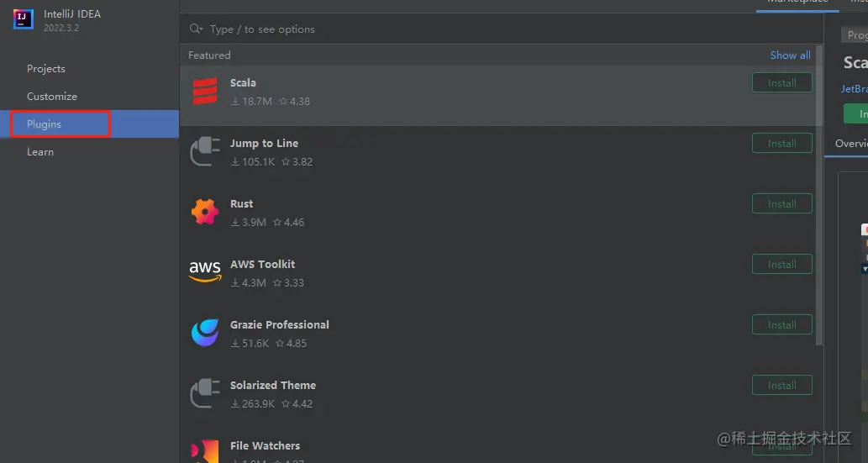Click the Featured section heading
The image size is (868, 463).
click(x=209, y=55)
